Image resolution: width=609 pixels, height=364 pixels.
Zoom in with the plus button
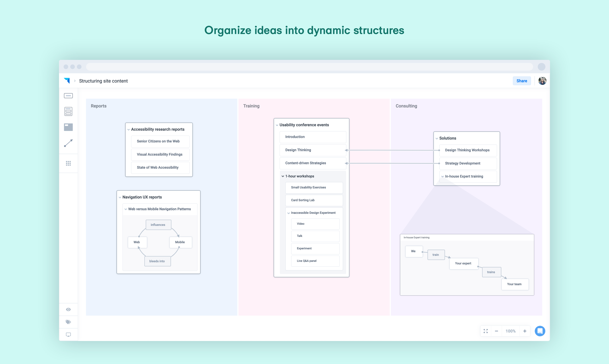tap(525, 331)
